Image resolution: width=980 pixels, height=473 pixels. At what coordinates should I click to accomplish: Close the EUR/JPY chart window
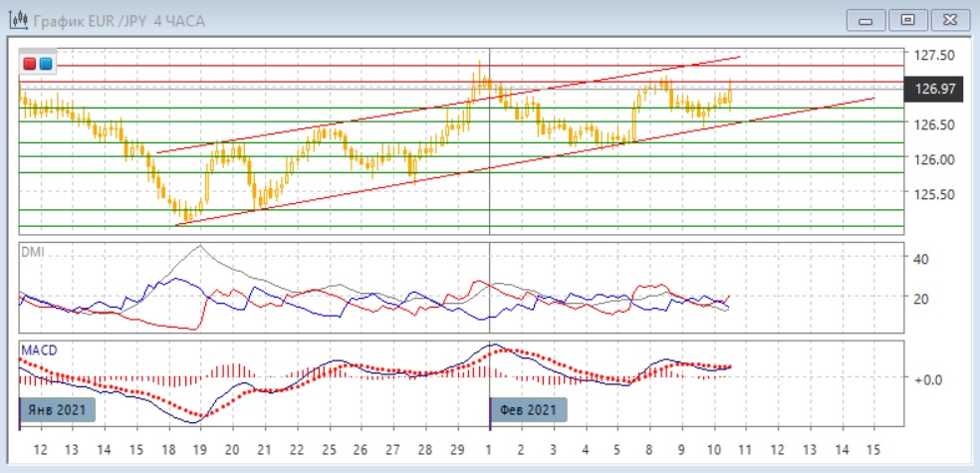[948, 20]
